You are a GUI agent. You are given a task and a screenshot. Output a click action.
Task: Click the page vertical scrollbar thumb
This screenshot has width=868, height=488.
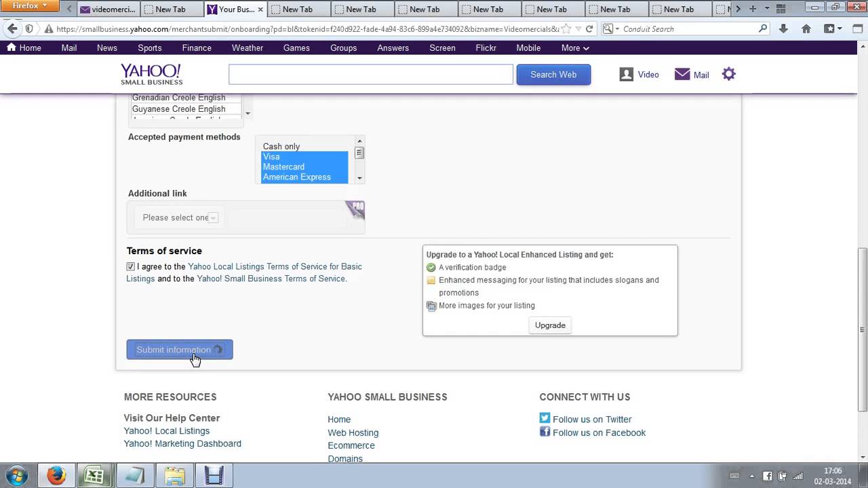863,329
